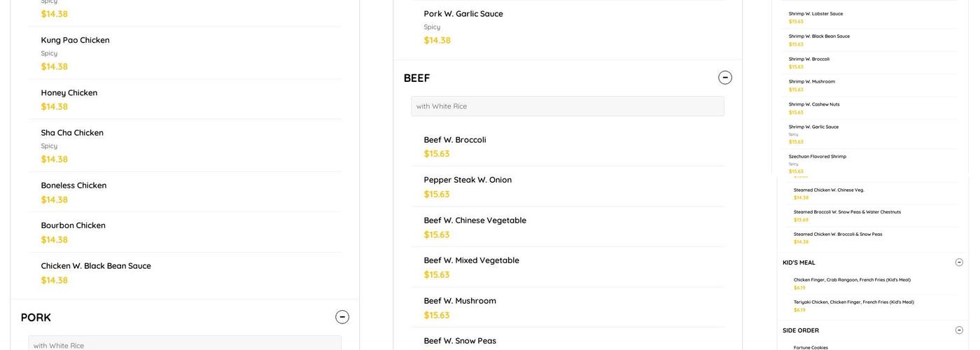
Task: Select Shrimp W. Lobster Sauce
Action: click(815, 14)
